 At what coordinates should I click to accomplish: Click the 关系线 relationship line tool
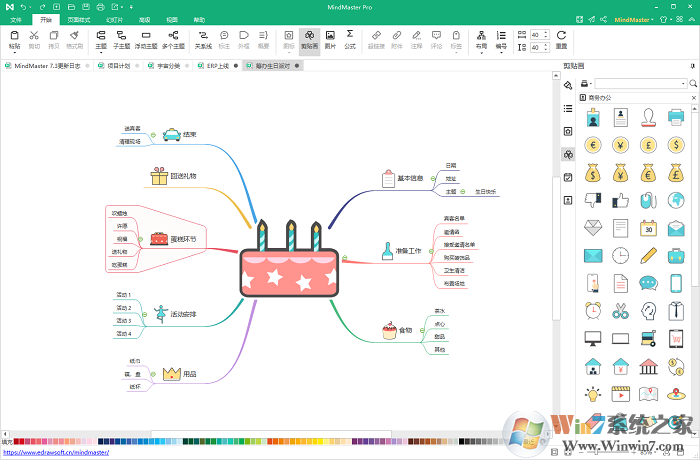pos(203,39)
